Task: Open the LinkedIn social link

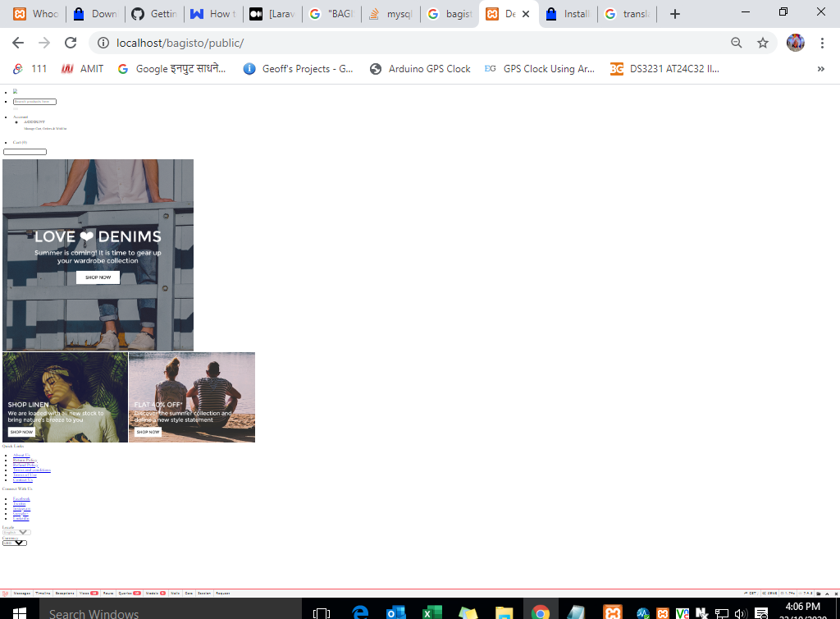Action: [21, 519]
